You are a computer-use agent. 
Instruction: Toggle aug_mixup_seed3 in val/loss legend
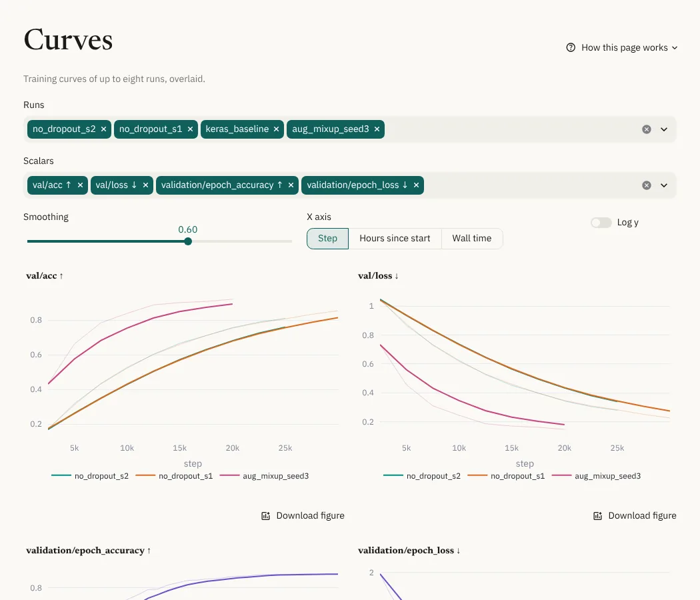597,477
